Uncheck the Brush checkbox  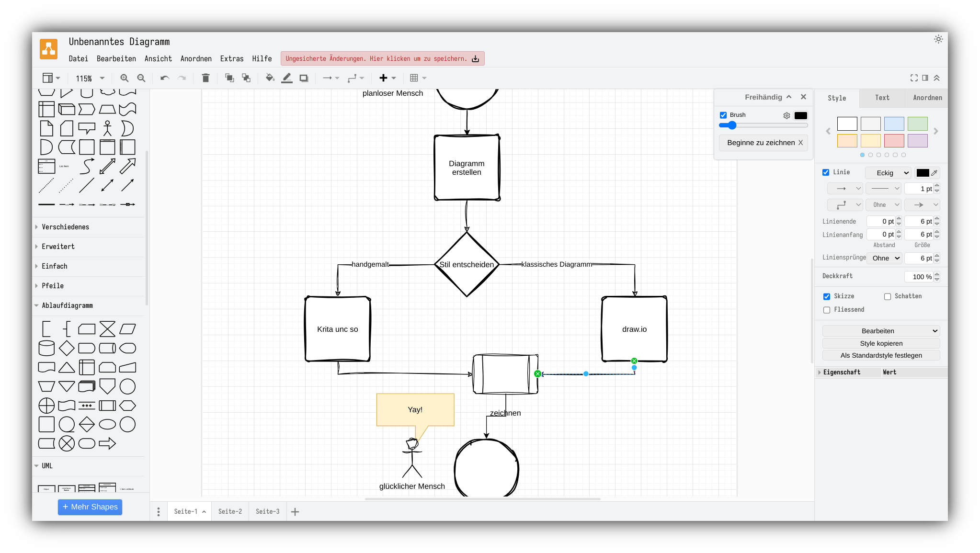tap(723, 115)
